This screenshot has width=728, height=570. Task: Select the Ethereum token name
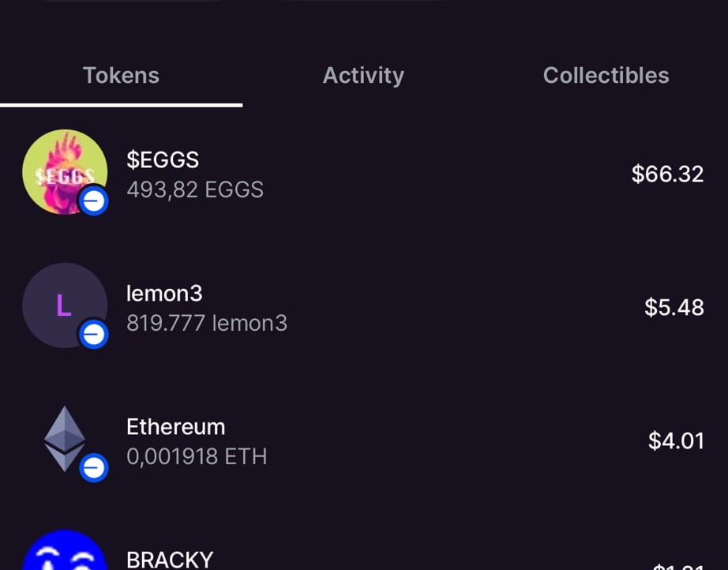[175, 427]
